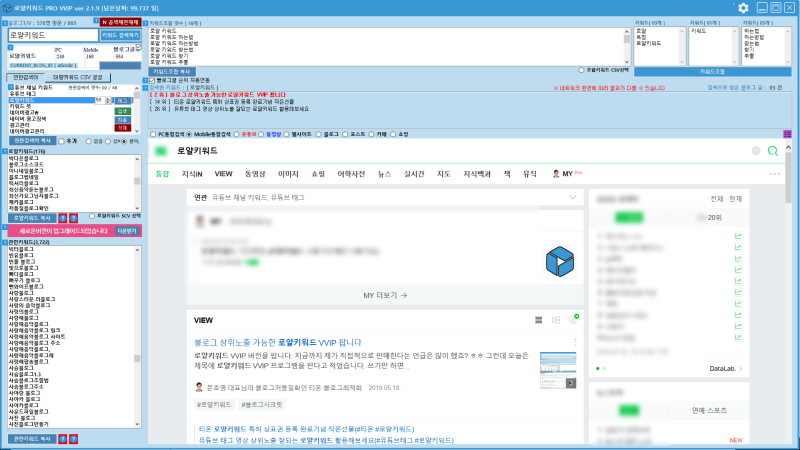Click the keyword input field containing 로얄키워드

pyautogui.click(x=53, y=35)
